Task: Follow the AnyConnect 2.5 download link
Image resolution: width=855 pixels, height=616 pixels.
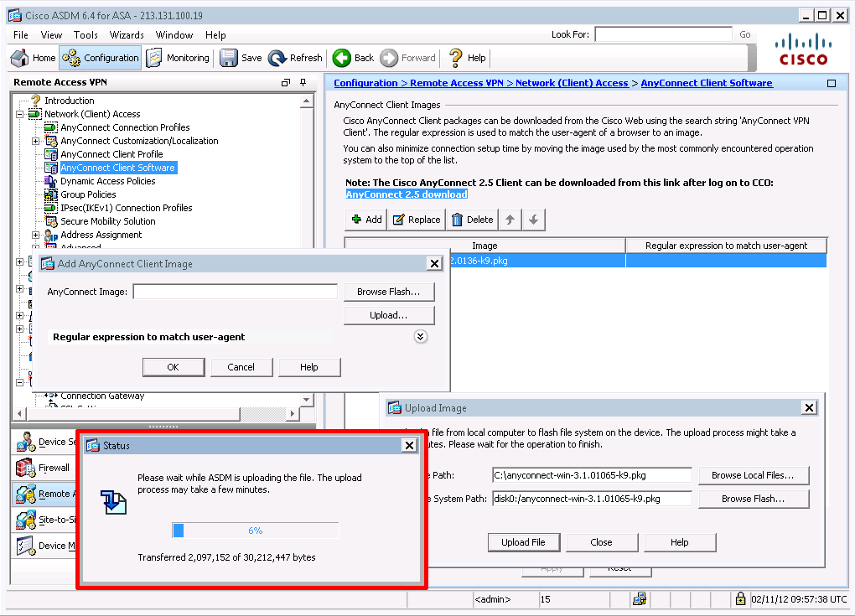Action: coord(407,194)
